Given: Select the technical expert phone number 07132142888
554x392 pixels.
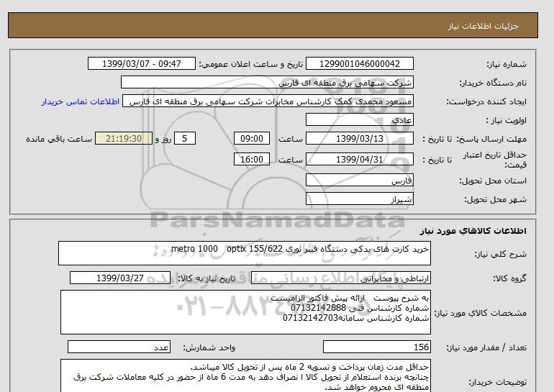Looking at the screenshot, I should point(318,308).
